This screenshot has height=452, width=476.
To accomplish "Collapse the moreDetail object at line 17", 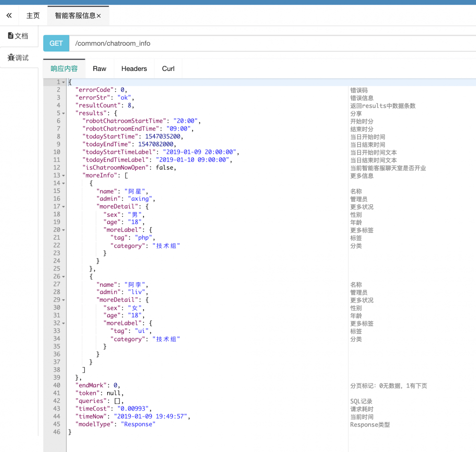I will coord(63,206).
